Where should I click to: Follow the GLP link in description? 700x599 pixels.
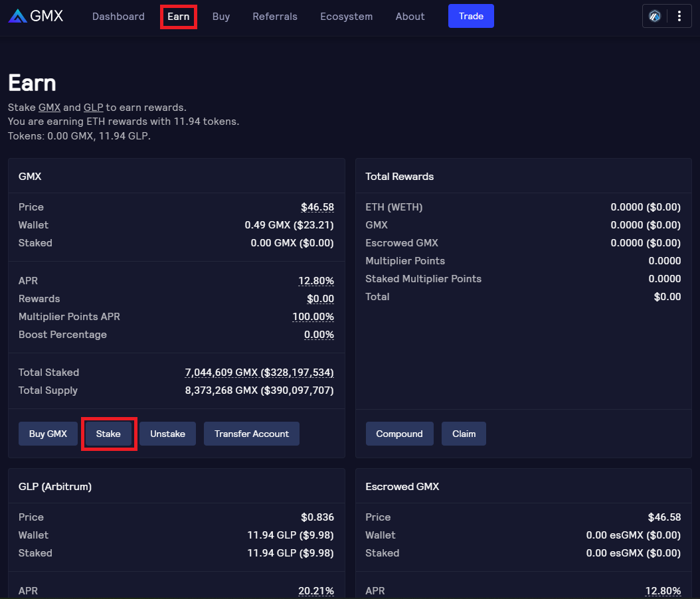point(93,108)
